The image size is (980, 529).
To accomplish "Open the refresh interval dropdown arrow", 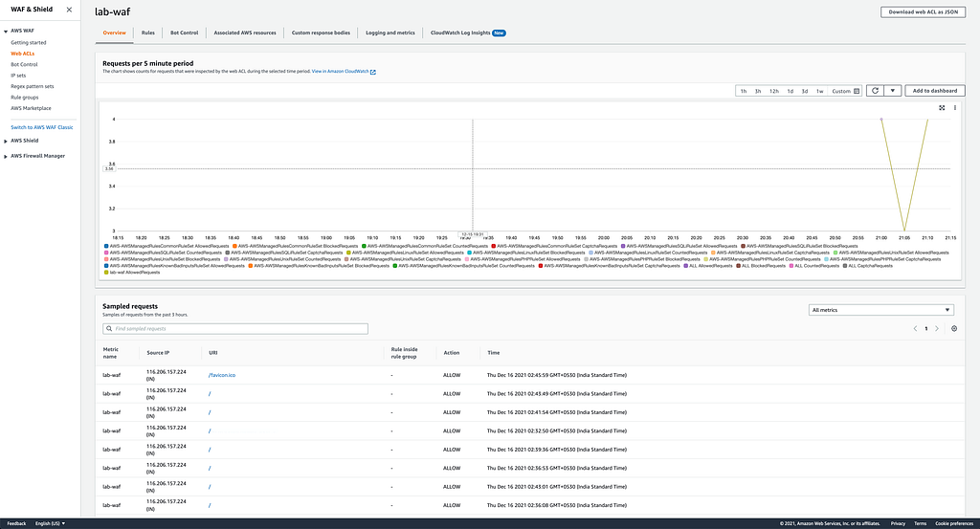I will coord(893,91).
